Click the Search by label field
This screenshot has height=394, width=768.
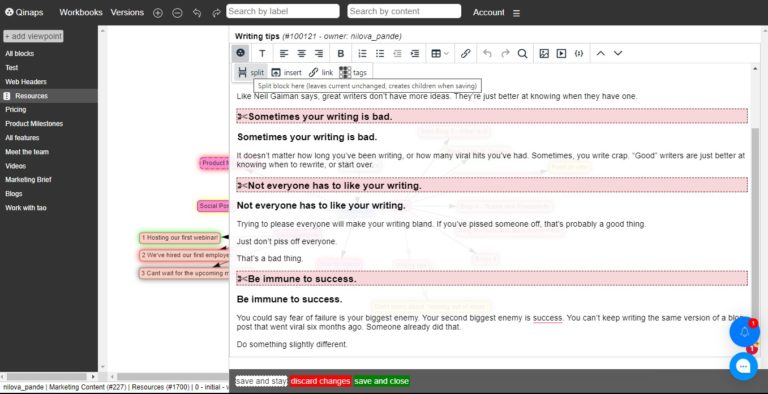(283, 11)
